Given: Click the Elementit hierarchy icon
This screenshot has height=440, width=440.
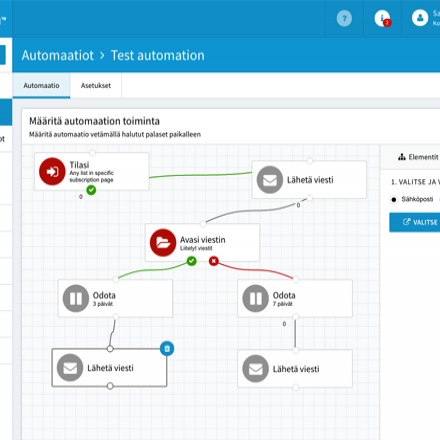Looking at the screenshot, I should click(x=402, y=157).
